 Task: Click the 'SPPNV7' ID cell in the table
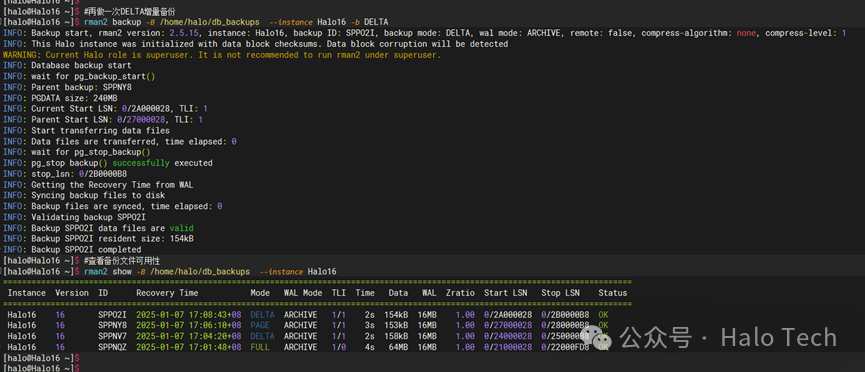[113, 336]
